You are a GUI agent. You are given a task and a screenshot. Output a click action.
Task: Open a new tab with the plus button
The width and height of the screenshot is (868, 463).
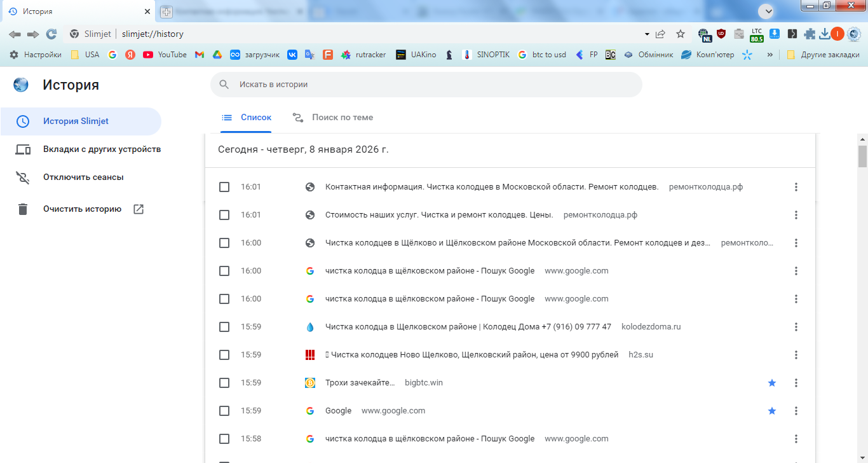(x=166, y=11)
